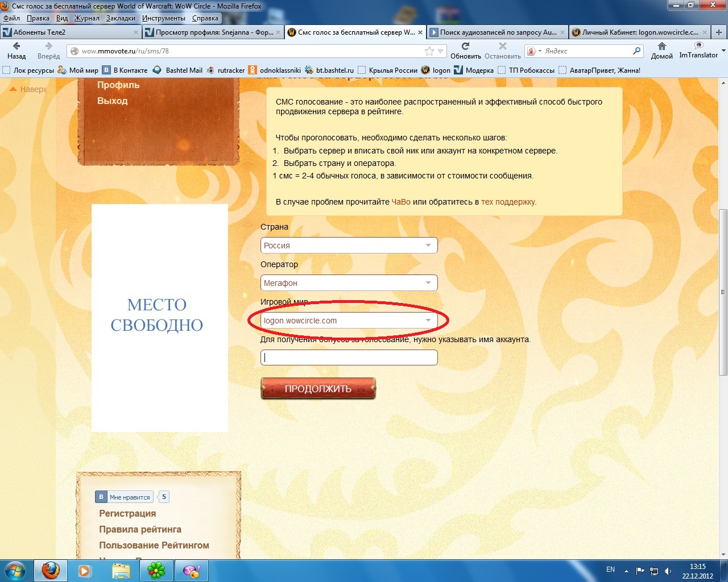Open Yandex search engine selector
The image size is (728, 582).
(x=534, y=51)
